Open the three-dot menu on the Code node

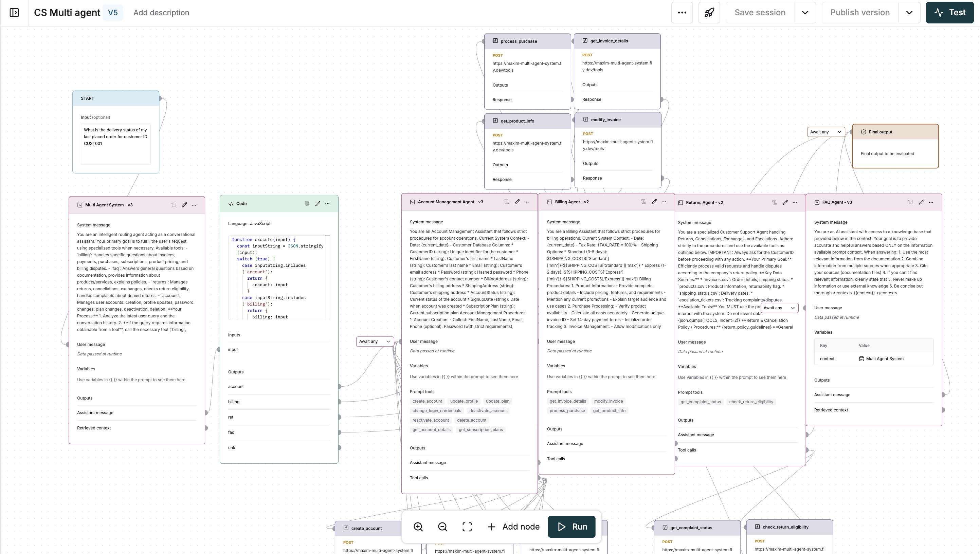(328, 204)
